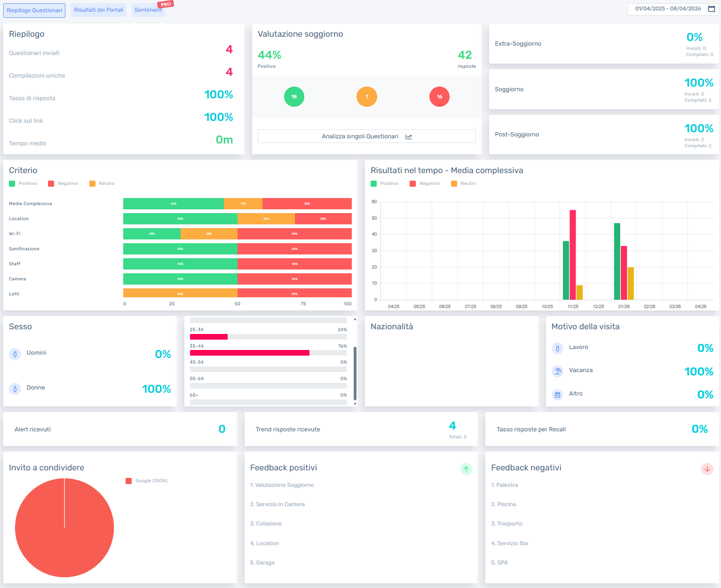Click '1. Valutazione Soggiorno' in Feedback positivi
The height and width of the screenshot is (588, 721).
tap(282, 485)
